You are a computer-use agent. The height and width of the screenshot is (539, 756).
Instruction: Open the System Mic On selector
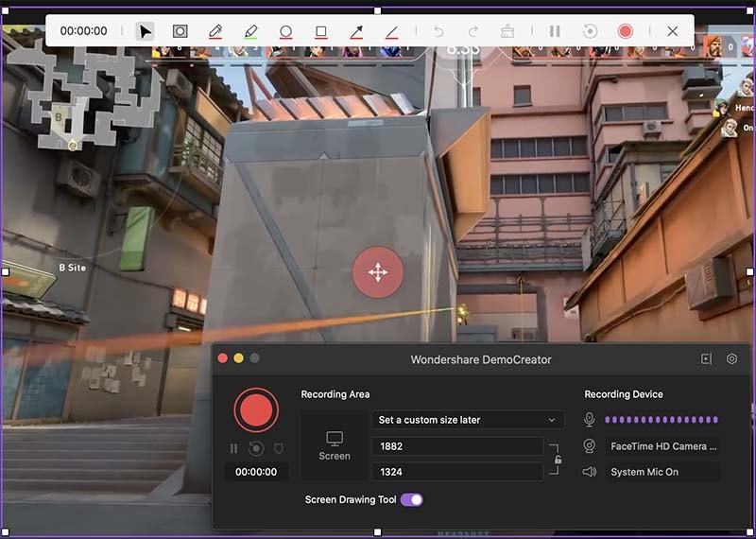point(663,472)
